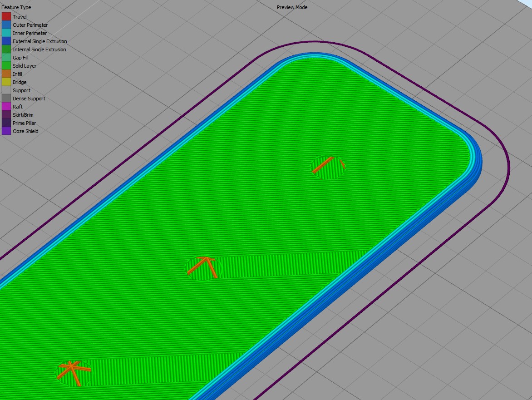Click the red Travel color swatch

point(6,17)
